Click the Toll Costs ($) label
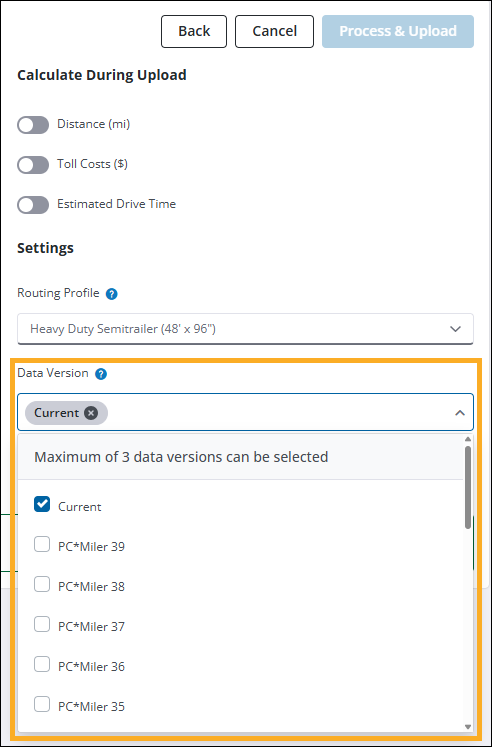This screenshot has height=747, width=492. pyautogui.click(x=92, y=164)
